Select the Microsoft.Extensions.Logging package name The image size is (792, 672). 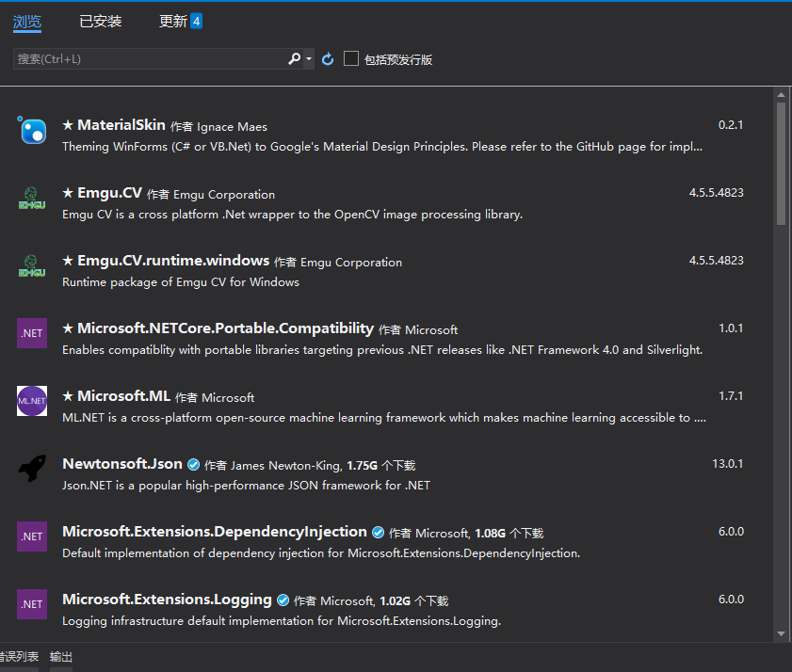[x=168, y=600]
